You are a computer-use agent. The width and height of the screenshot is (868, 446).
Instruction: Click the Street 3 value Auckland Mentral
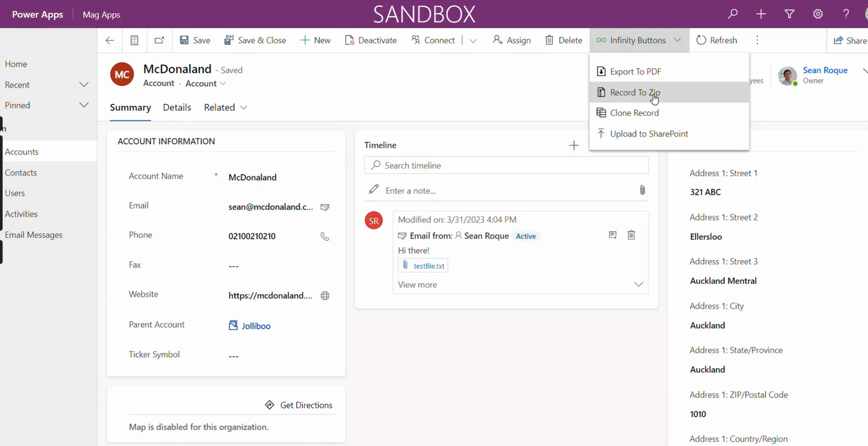point(723,281)
